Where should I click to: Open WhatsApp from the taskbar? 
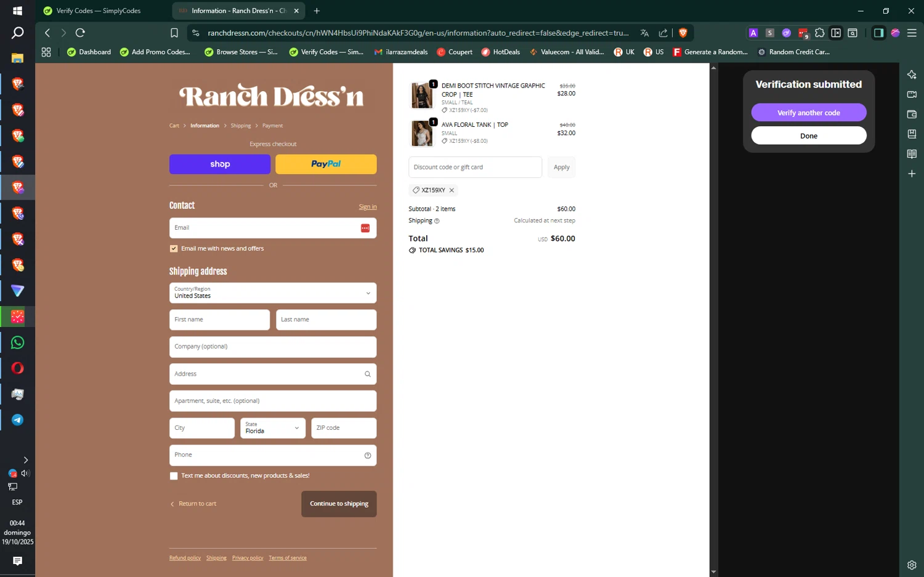(x=17, y=342)
